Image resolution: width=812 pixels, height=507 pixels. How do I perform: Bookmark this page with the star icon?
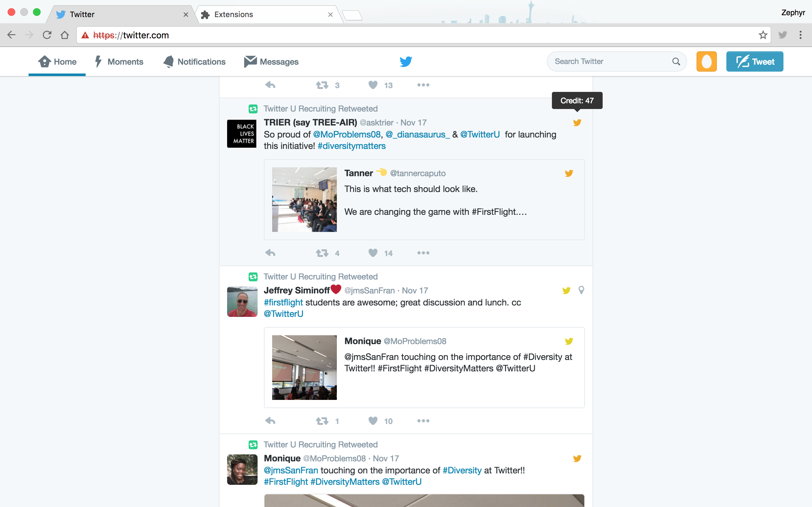(x=763, y=35)
